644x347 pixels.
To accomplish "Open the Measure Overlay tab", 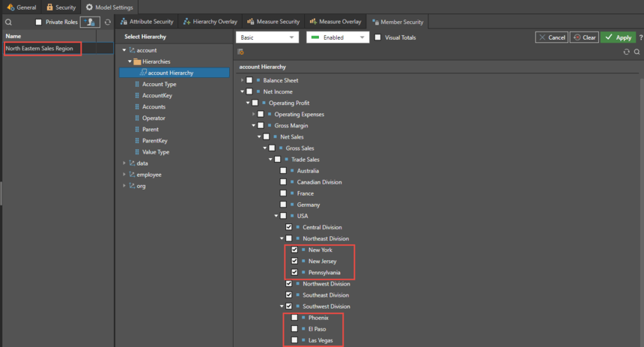I will pyautogui.click(x=335, y=22).
